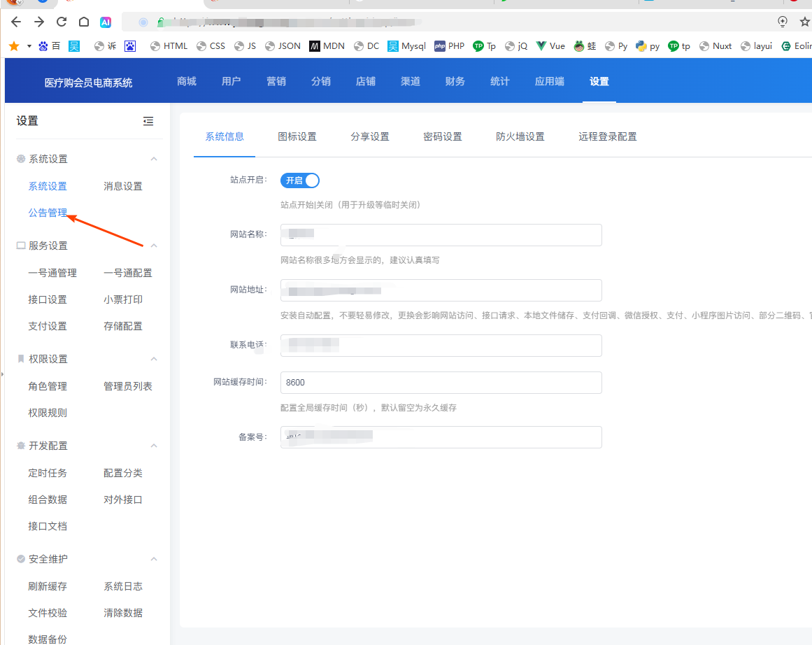Select the 系统信息 tab
The image size is (812, 645).
[x=225, y=137]
